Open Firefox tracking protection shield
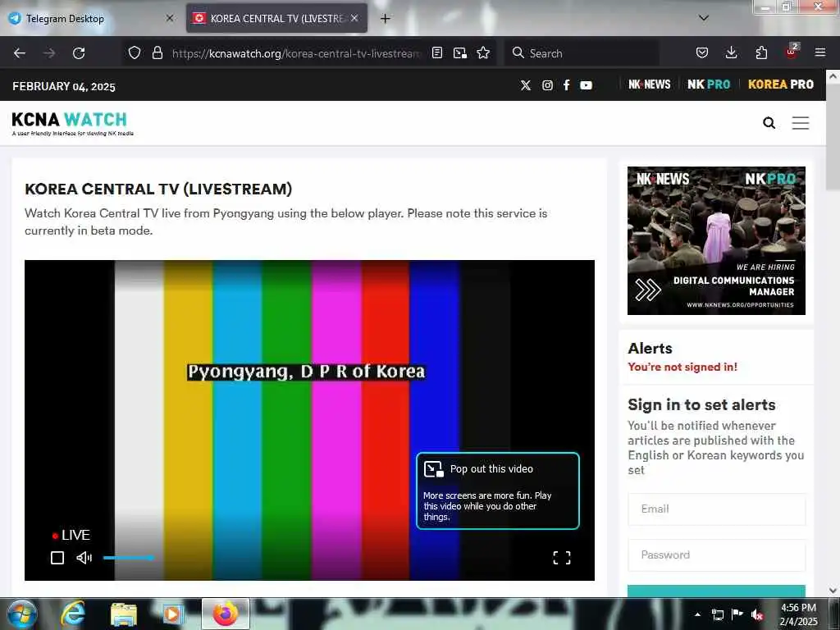 (135, 52)
